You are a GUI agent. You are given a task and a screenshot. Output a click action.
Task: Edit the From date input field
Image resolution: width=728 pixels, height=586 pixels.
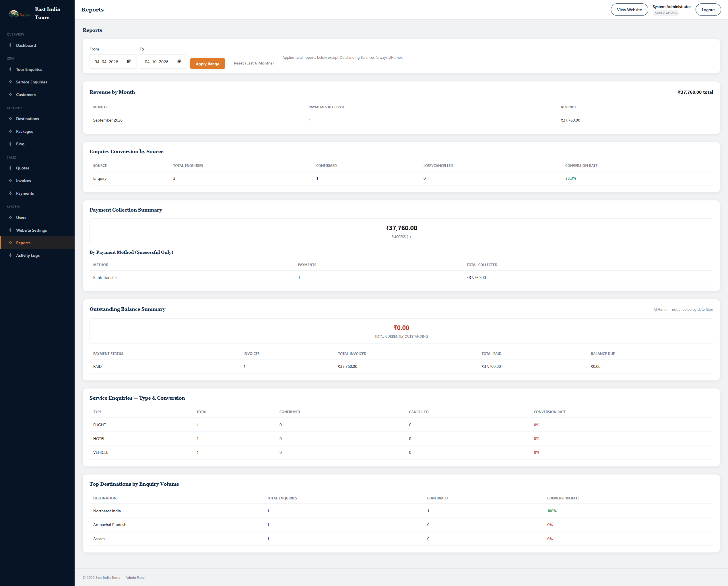point(113,61)
